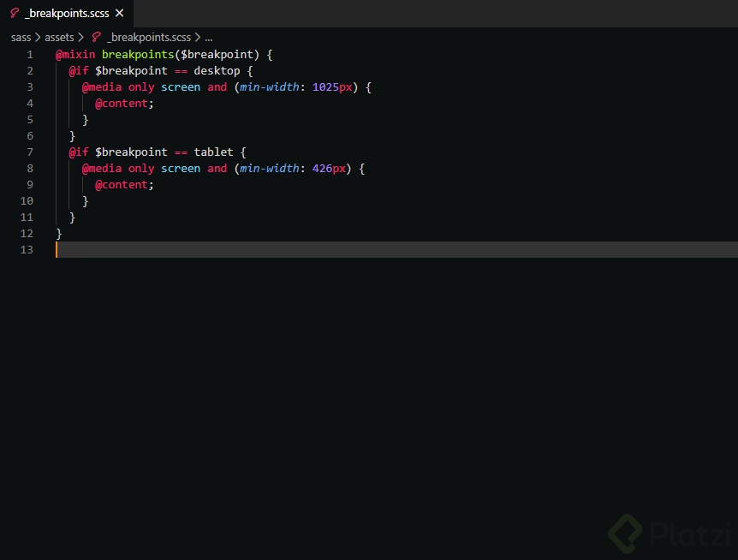The height and width of the screenshot is (560, 738).
Task: Click line number 7 in gutter
Action: 30,152
